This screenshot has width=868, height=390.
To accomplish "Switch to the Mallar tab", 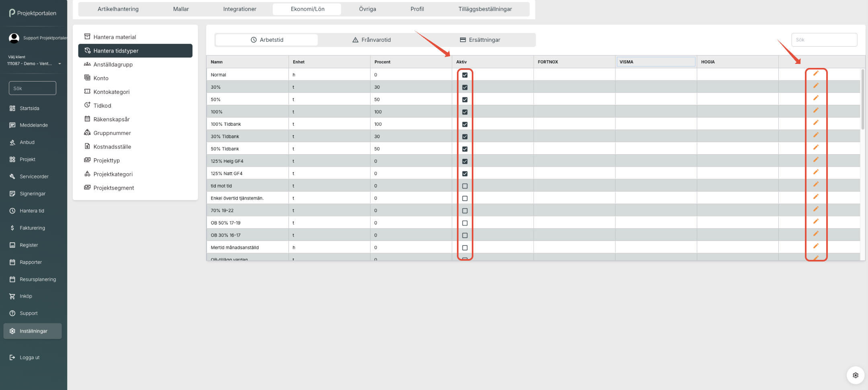I will coord(181,9).
